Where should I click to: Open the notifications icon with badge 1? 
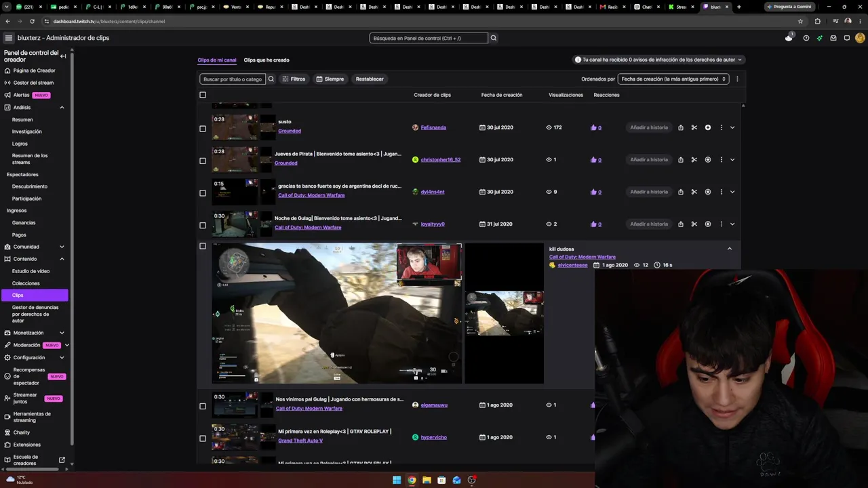(x=789, y=38)
